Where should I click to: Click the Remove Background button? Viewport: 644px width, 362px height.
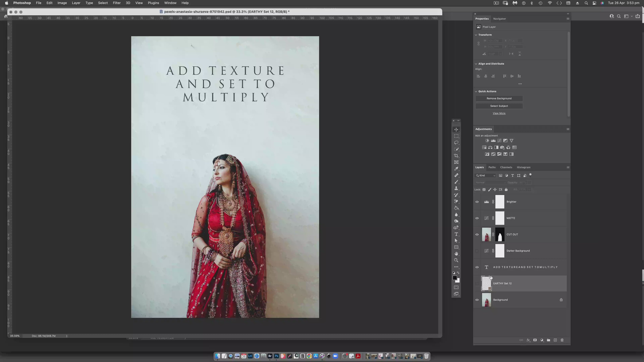(x=499, y=98)
